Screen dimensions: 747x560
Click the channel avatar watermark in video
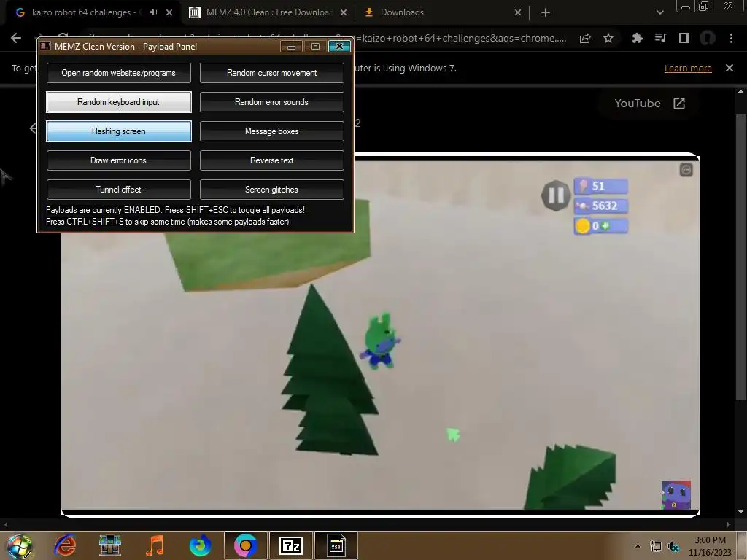pyautogui.click(x=676, y=495)
